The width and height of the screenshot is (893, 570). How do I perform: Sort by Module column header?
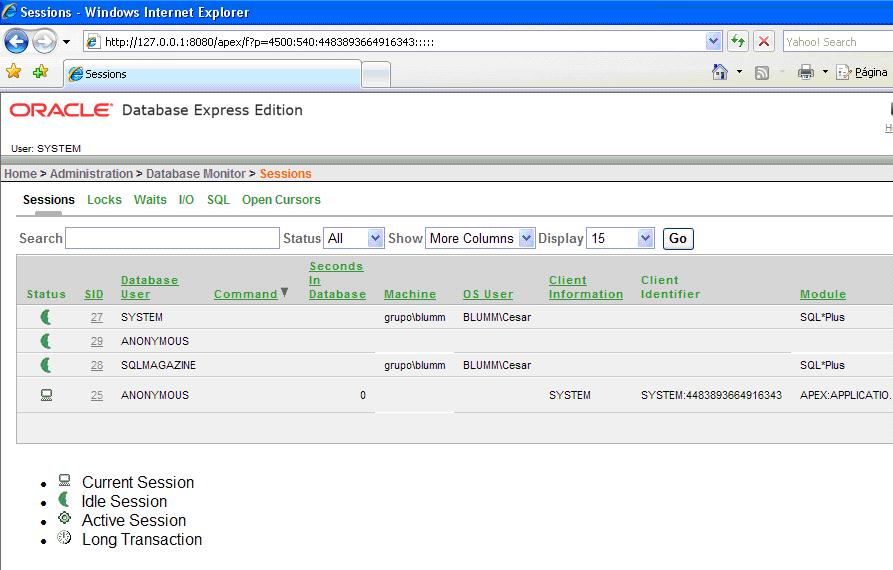[x=823, y=294]
